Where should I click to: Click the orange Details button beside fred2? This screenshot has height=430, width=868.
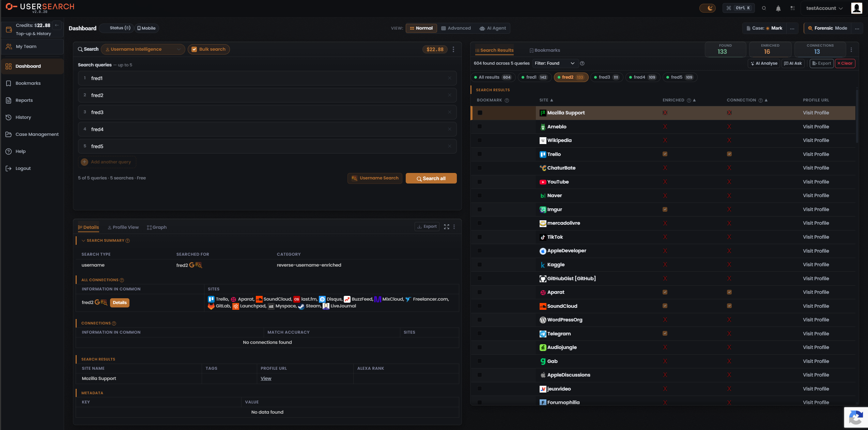[x=120, y=303]
